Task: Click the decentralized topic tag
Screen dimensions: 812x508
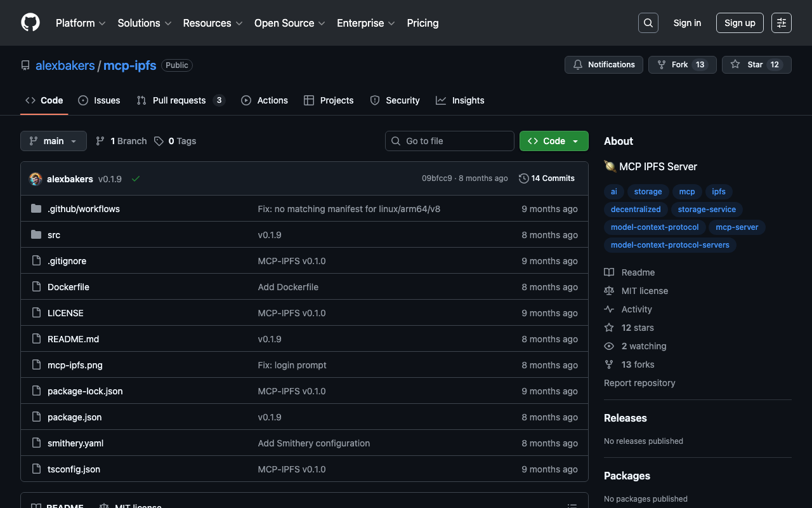Action: 635,210
